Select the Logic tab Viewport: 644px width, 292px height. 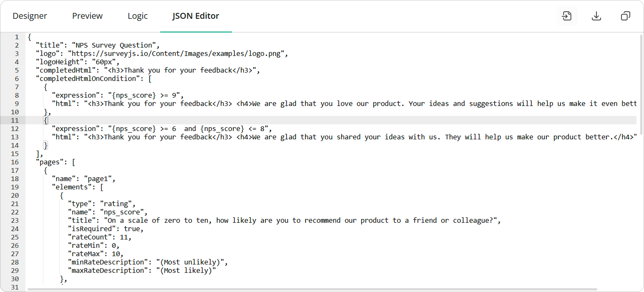(x=138, y=16)
